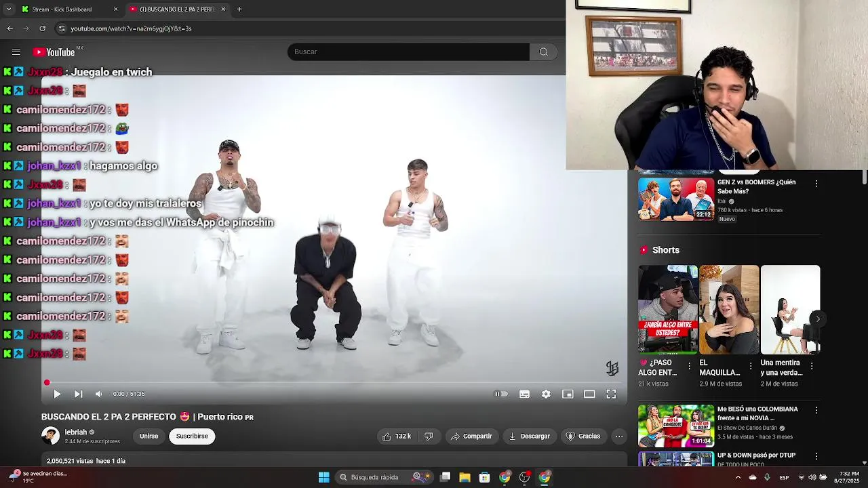Open options for Una mentira y una verda... short
Viewport: 868px width, 488px height.
pos(812,366)
